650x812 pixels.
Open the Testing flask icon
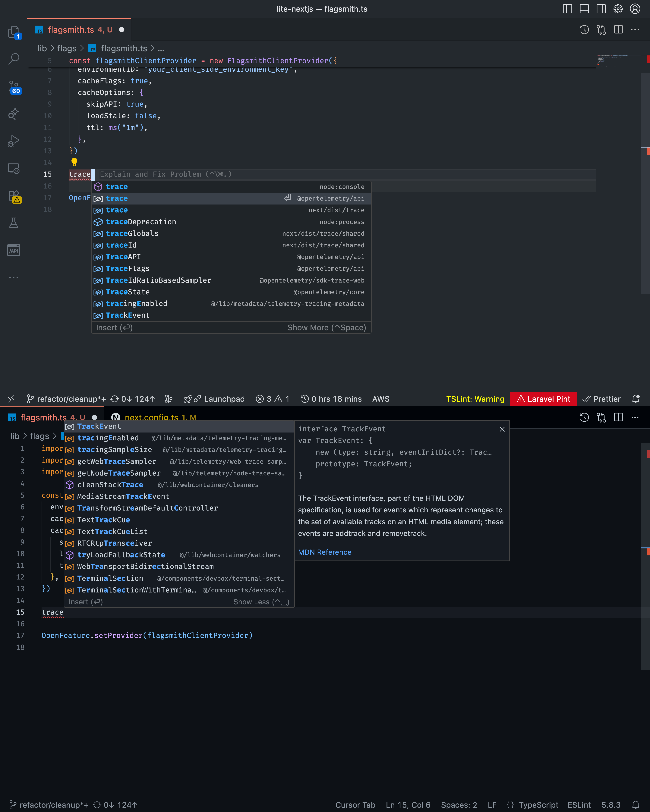[14, 223]
